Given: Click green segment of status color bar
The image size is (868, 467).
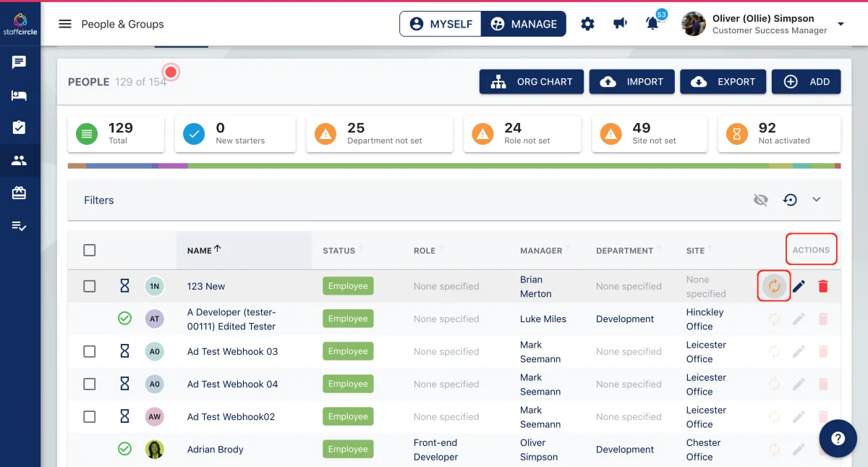Looking at the screenshot, I should pos(477,166).
